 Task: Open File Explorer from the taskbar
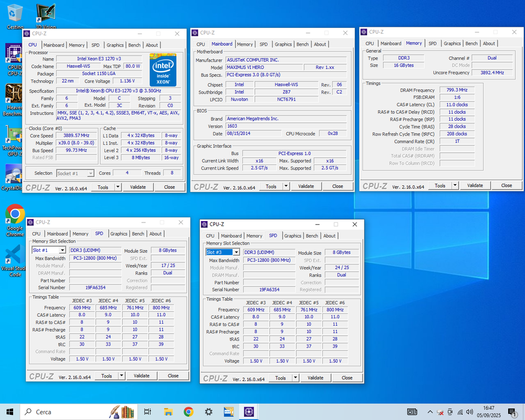pyautogui.click(x=168, y=412)
